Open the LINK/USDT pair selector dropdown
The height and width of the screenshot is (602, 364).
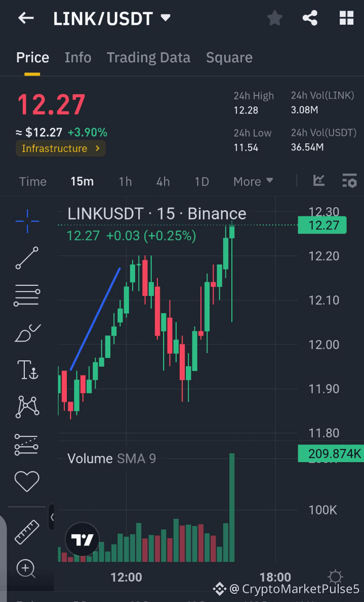111,18
